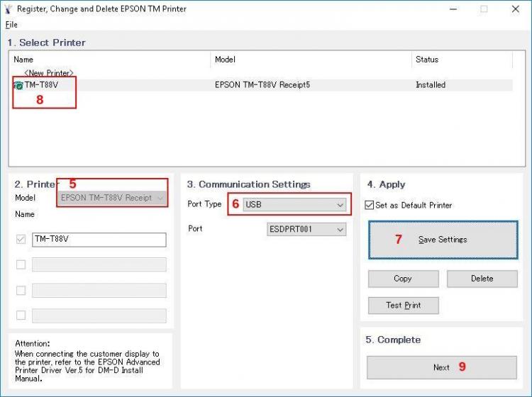Click EPSON TM-T88V Receipt5 model cell

pyautogui.click(x=262, y=85)
